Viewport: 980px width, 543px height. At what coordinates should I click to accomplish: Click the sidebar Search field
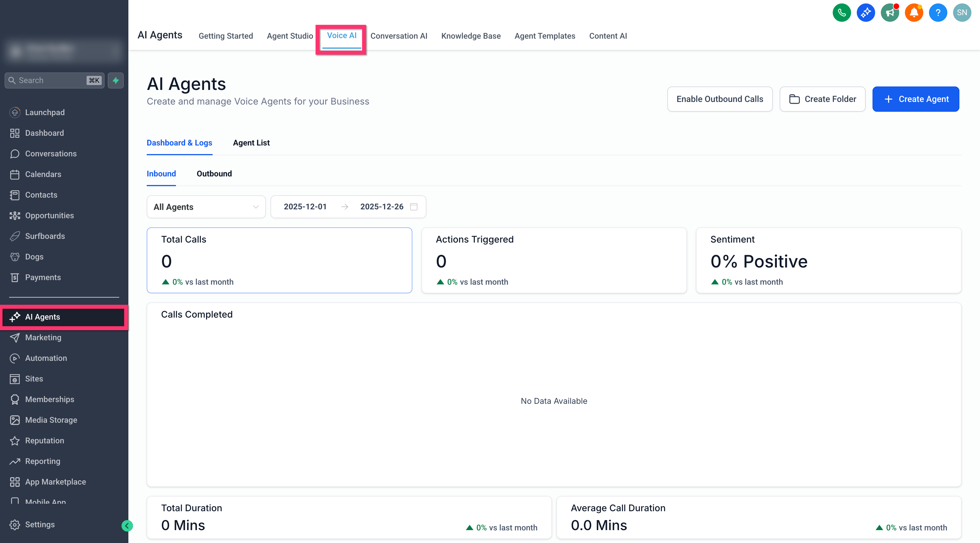coord(54,80)
